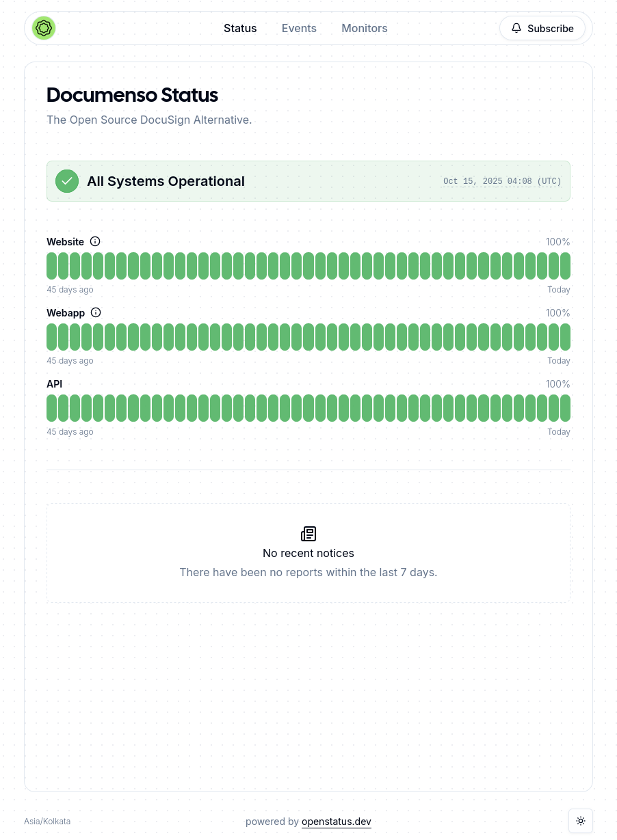617x840 pixels.
Task: Click the Website info icon
Action: 95,241
